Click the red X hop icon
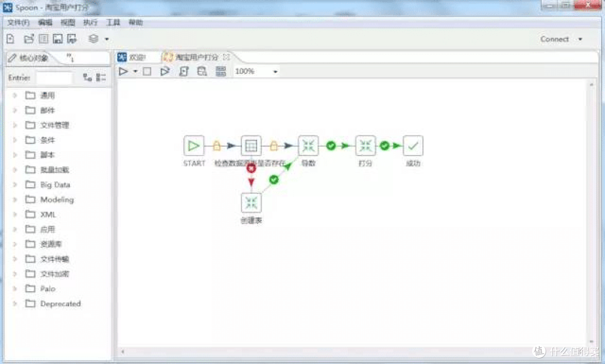This screenshot has width=605, height=364. click(x=251, y=168)
